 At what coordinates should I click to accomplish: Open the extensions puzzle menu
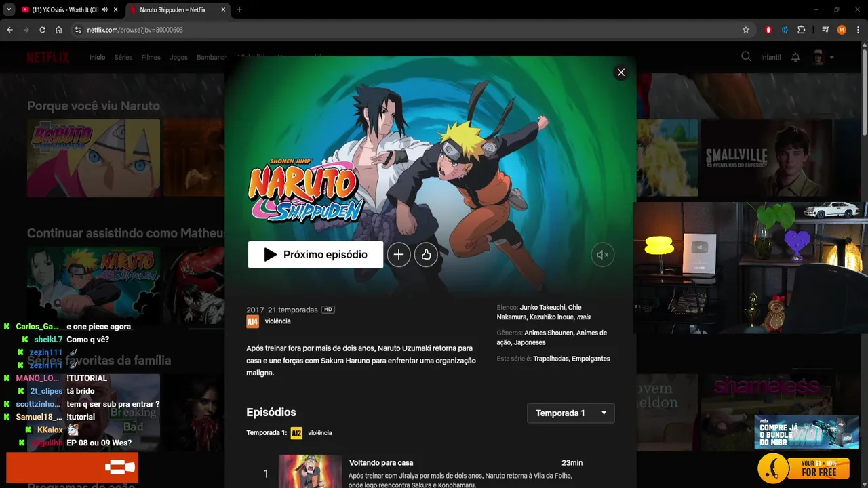pyautogui.click(x=801, y=30)
